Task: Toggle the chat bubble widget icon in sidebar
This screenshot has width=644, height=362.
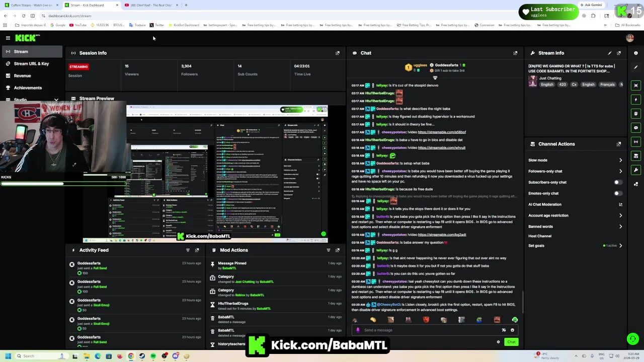Action: coord(636,128)
